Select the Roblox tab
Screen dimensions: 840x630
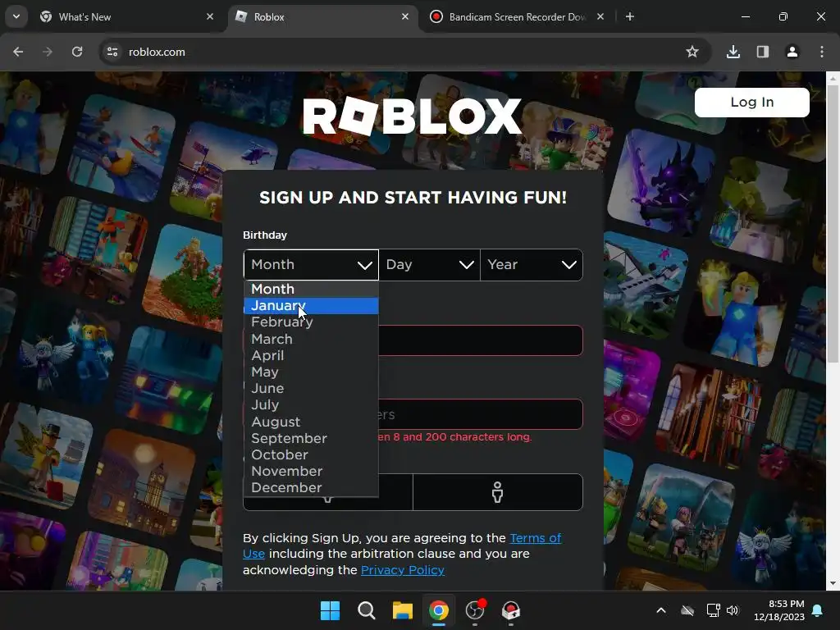322,17
